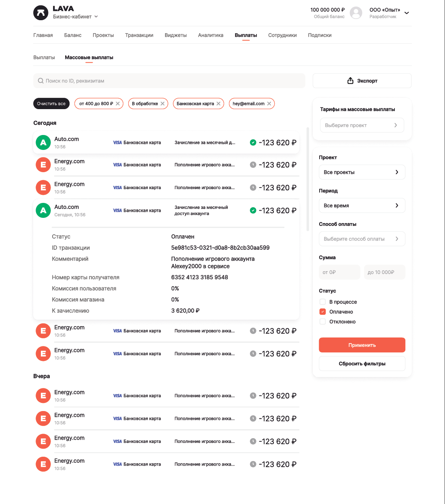Remove the hey@email.com filter chip
The image size is (445, 504).
click(269, 104)
